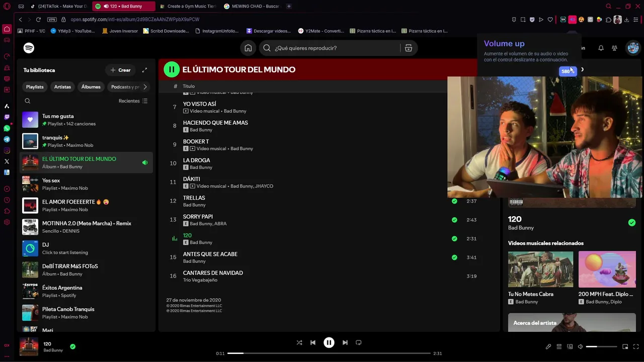The image size is (644, 362).
Task: Open WhatsApp in Opera sidebar
Action: pos(7,128)
